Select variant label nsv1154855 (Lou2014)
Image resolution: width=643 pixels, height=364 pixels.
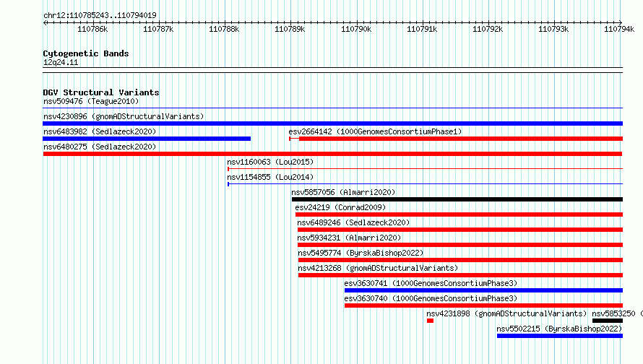[x=270, y=177]
